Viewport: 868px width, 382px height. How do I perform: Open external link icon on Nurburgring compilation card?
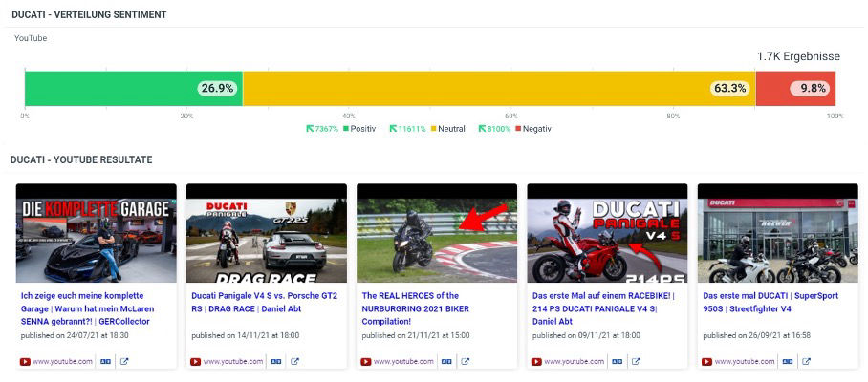coord(466,362)
